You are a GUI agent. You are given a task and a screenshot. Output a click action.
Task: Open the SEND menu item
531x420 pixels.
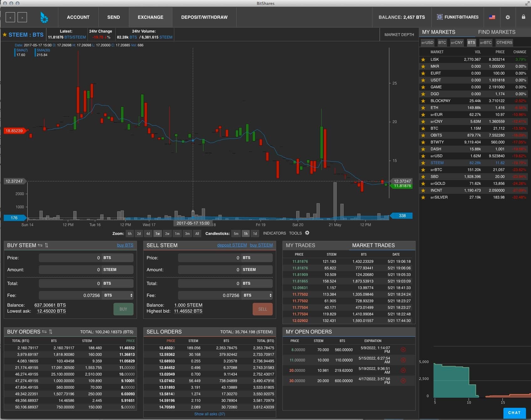pyautogui.click(x=113, y=17)
